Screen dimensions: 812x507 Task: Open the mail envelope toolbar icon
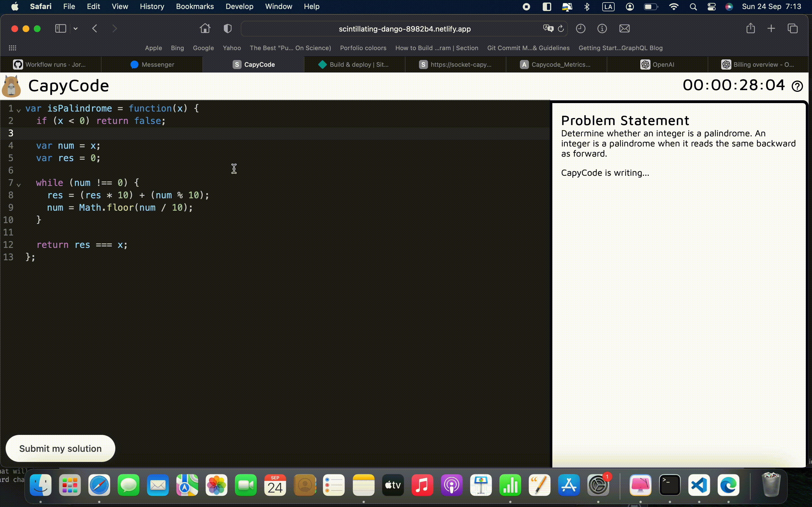pos(624,28)
